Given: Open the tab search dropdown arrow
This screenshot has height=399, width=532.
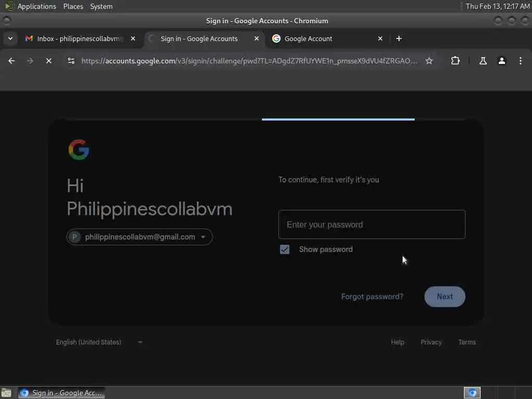Looking at the screenshot, I should tap(10, 38).
